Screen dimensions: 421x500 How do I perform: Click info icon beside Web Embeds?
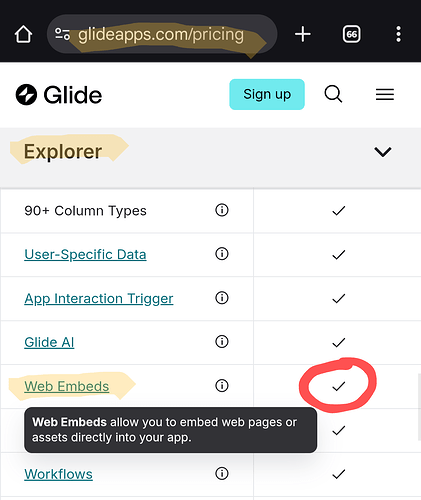(222, 385)
